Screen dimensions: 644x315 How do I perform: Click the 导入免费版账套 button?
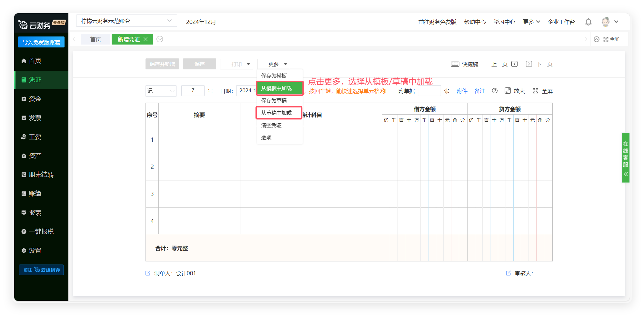[x=41, y=42]
